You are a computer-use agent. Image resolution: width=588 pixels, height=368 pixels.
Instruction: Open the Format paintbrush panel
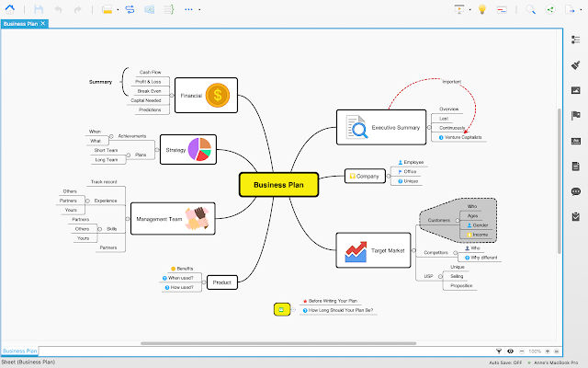click(575, 65)
